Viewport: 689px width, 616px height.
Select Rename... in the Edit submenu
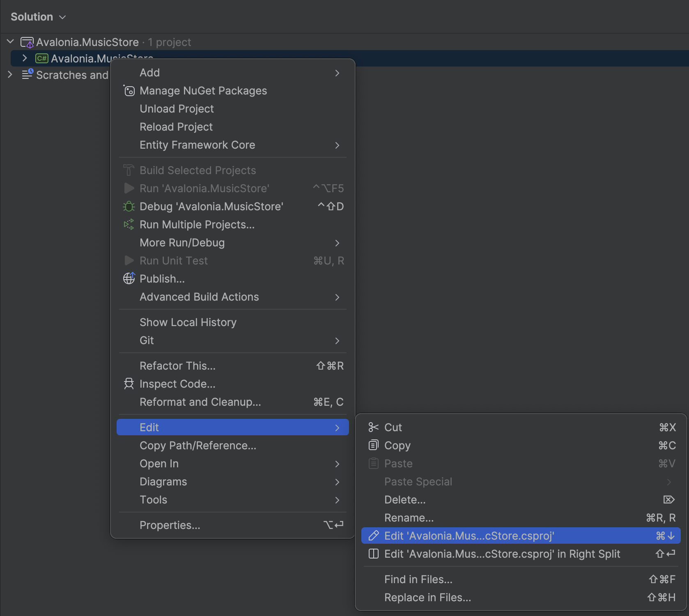(521, 518)
